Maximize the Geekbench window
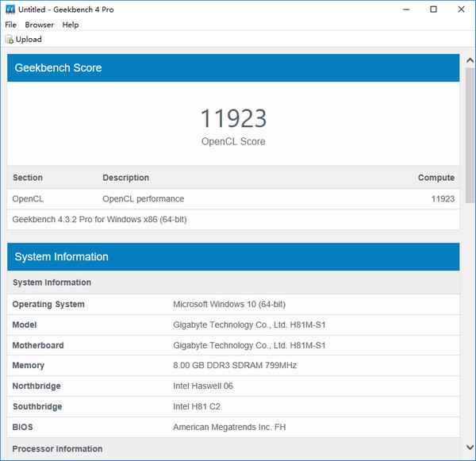The width and height of the screenshot is (476, 461). tap(433, 10)
